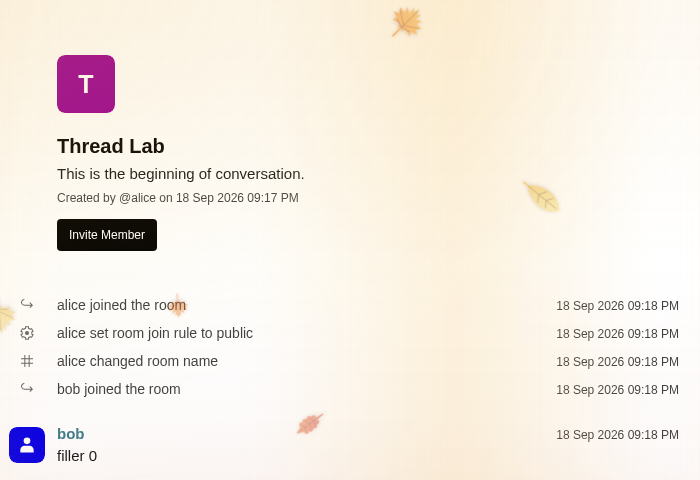Click alice changed room name event
This screenshot has width=700, height=480.
[138, 361]
